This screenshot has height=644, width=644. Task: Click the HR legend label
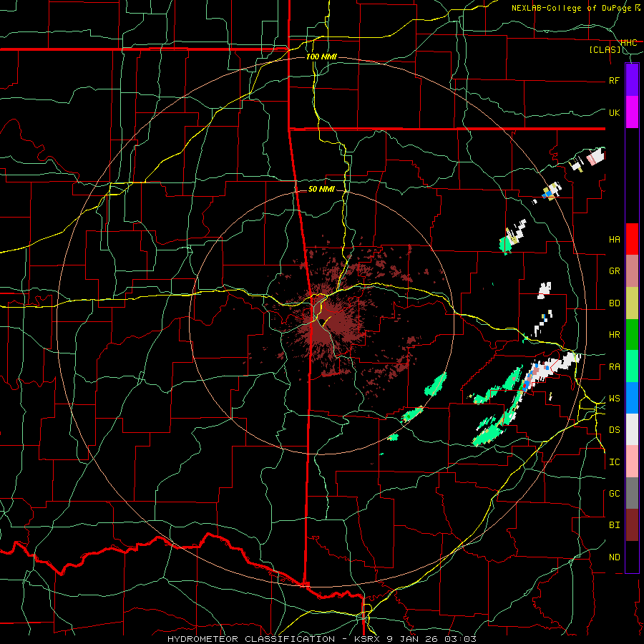click(614, 335)
